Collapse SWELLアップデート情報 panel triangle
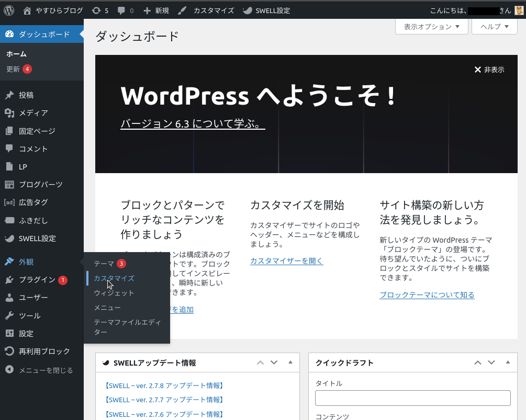This screenshot has width=526, height=420. 290,362
